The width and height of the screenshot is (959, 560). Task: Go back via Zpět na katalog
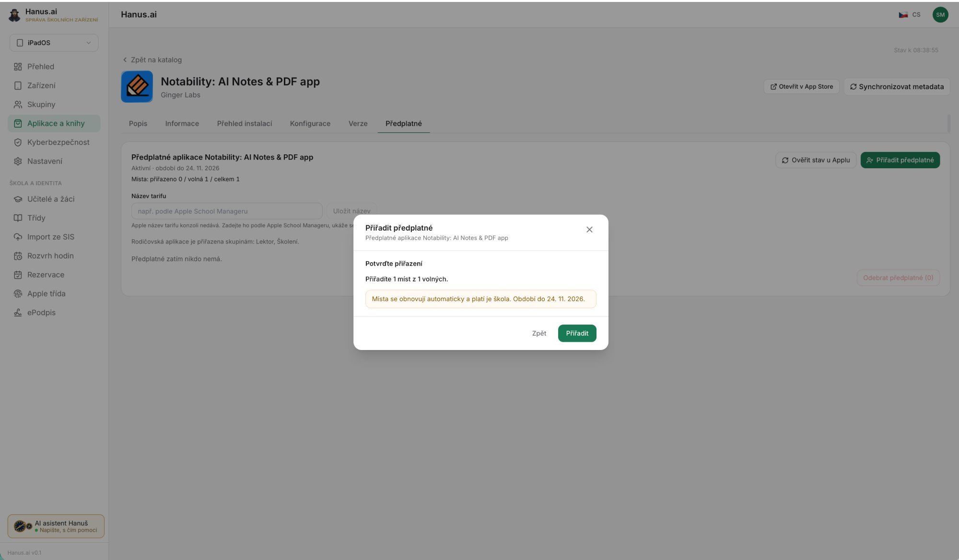point(152,60)
